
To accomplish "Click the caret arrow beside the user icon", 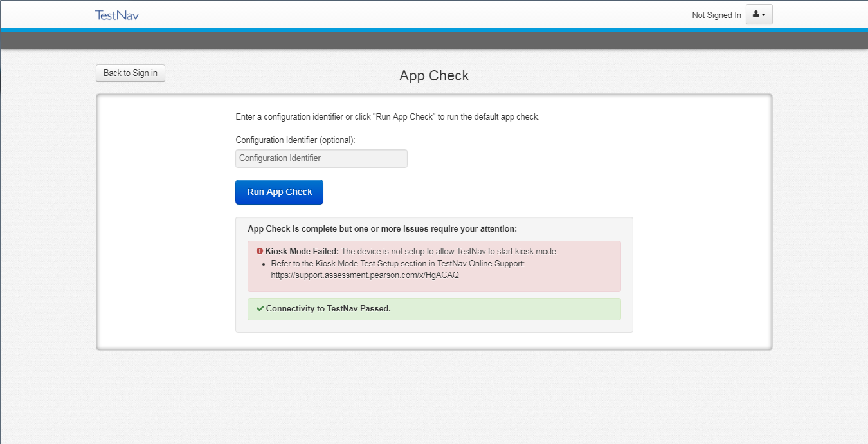I will point(764,15).
